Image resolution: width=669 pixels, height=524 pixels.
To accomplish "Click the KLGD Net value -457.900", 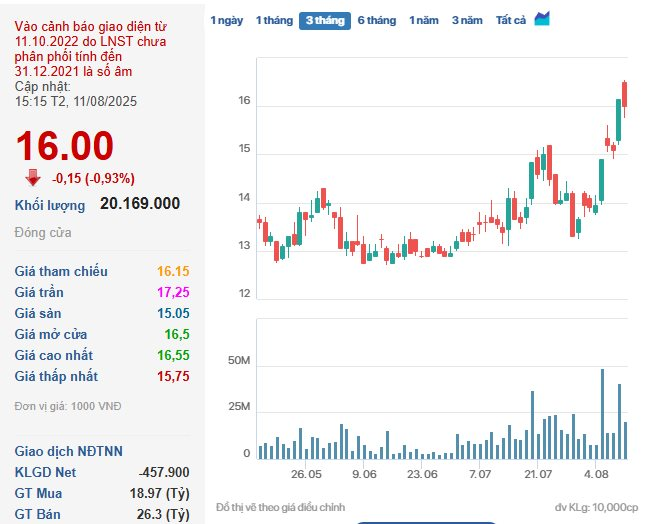I will tap(164, 472).
